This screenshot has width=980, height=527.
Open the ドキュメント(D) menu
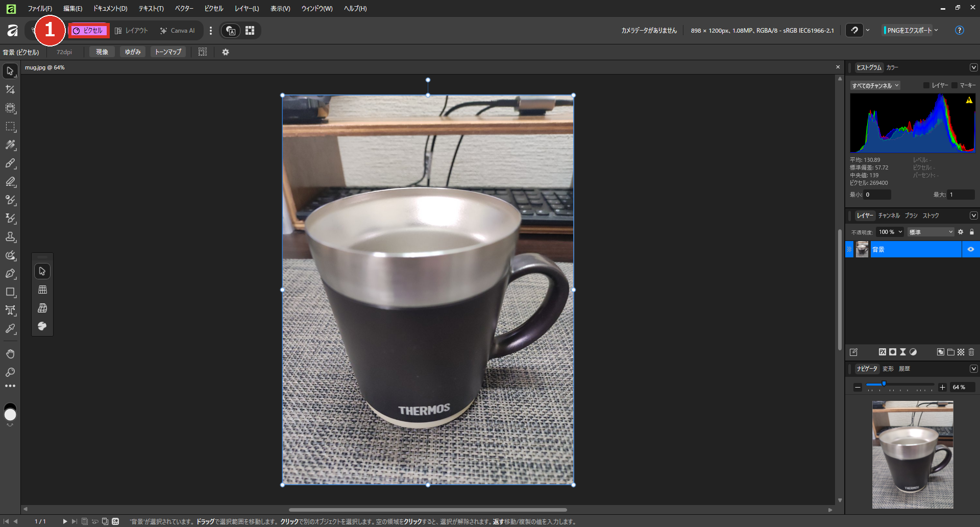pyautogui.click(x=110, y=8)
